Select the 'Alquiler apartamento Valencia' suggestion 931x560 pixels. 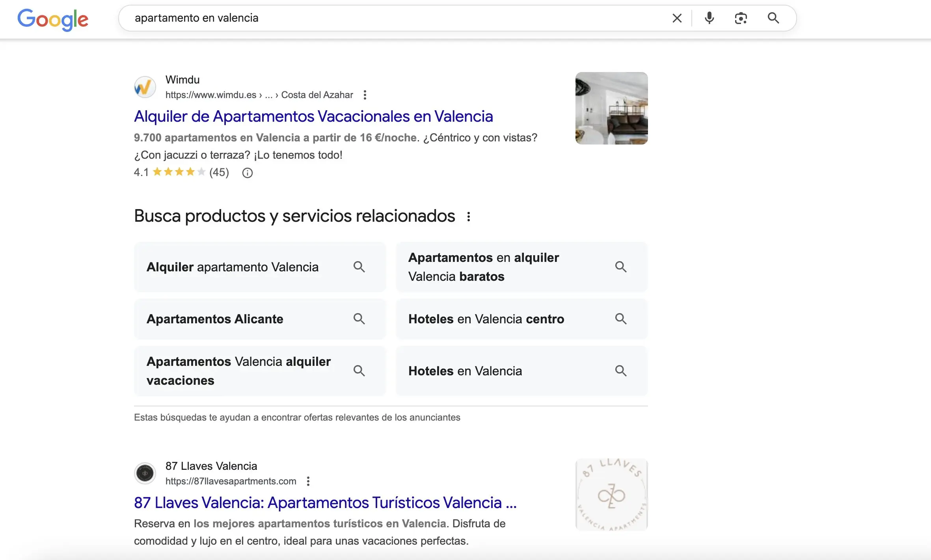pos(233,267)
